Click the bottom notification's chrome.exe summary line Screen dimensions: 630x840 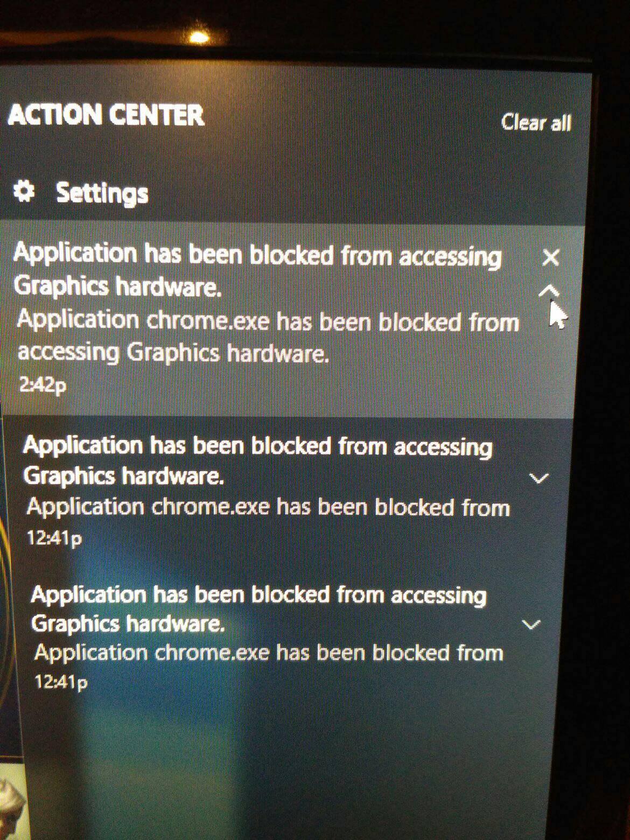pyautogui.click(x=269, y=653)
